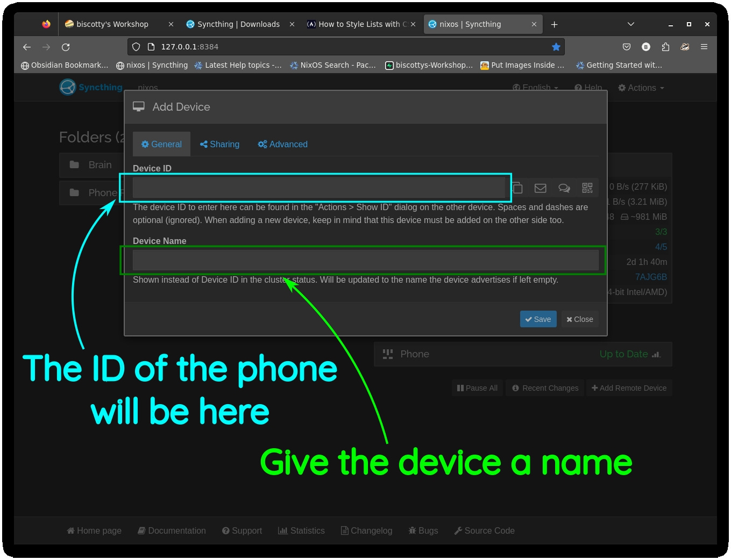Open the Home page footer link

coord(94,530)
